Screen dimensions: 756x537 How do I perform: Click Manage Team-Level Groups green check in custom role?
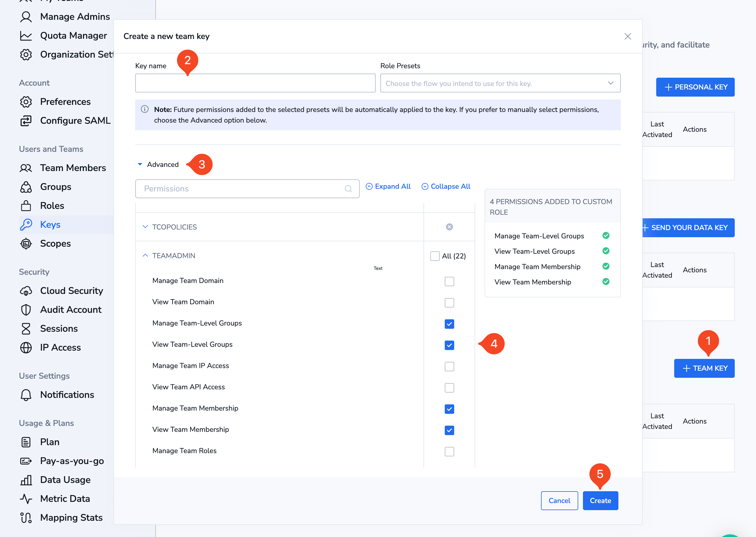click(606, 235)
